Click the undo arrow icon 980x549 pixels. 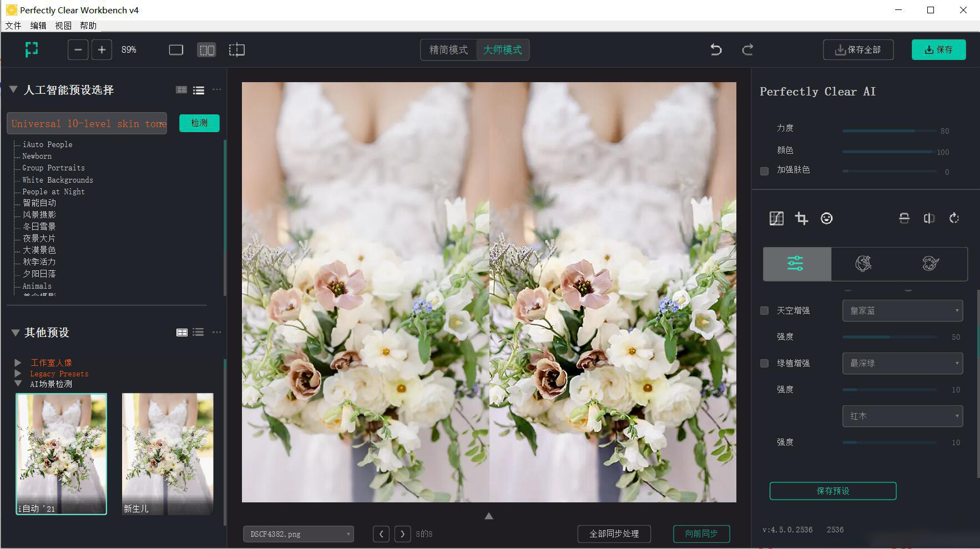tap(716, 50)
